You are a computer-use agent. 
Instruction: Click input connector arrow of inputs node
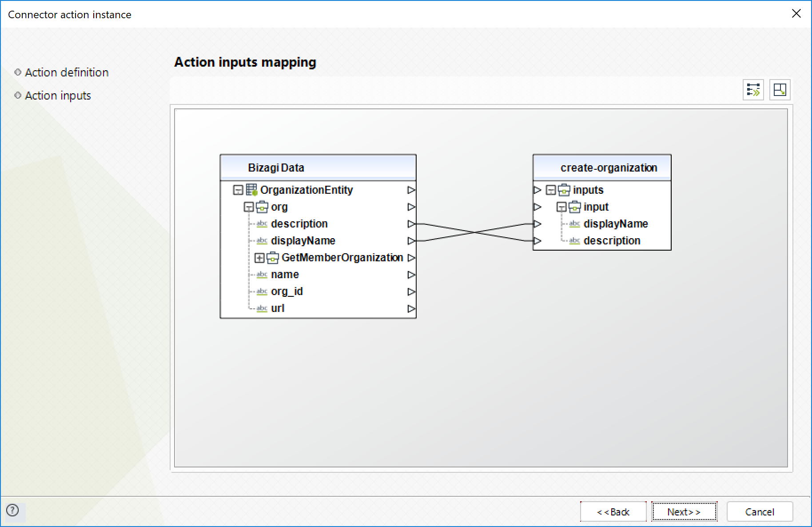(x=537, y=190)
